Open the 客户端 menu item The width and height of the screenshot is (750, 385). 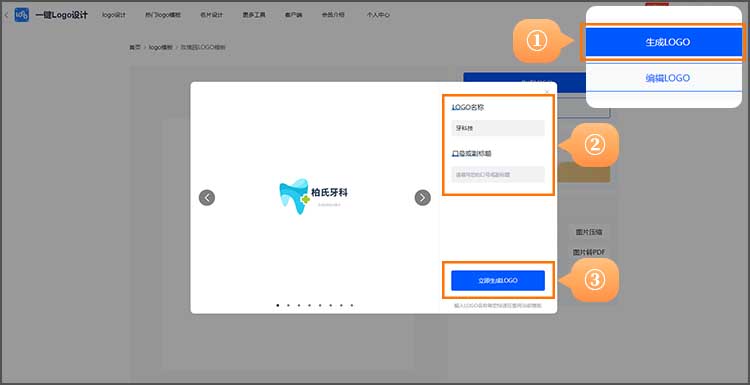[x=293, y=15]
